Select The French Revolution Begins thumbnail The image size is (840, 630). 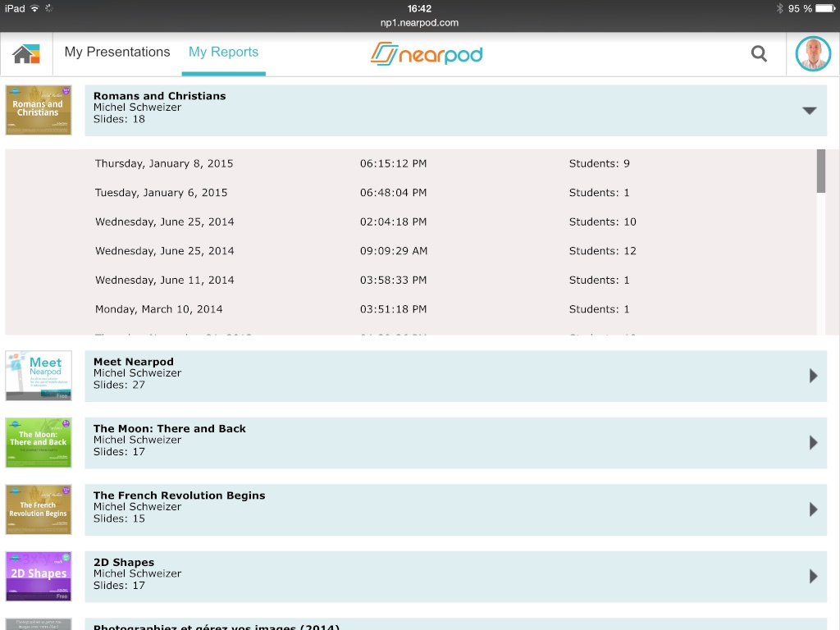pos(39,509)
